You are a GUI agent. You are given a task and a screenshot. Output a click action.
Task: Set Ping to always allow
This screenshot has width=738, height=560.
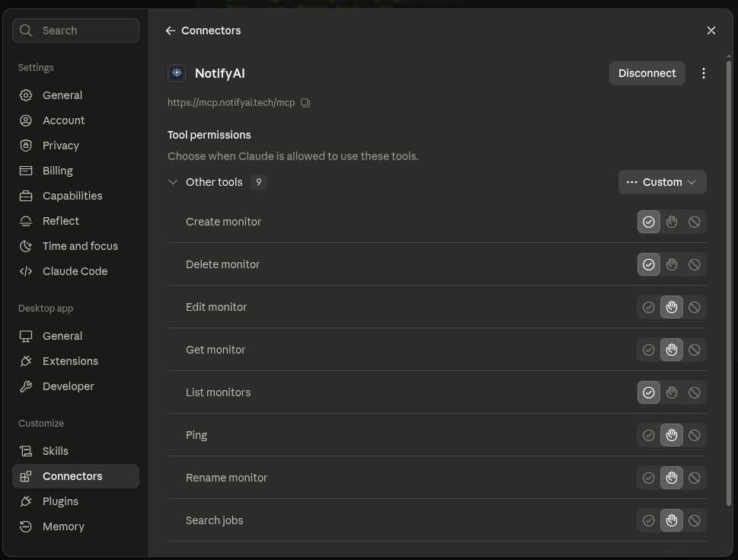649,435
